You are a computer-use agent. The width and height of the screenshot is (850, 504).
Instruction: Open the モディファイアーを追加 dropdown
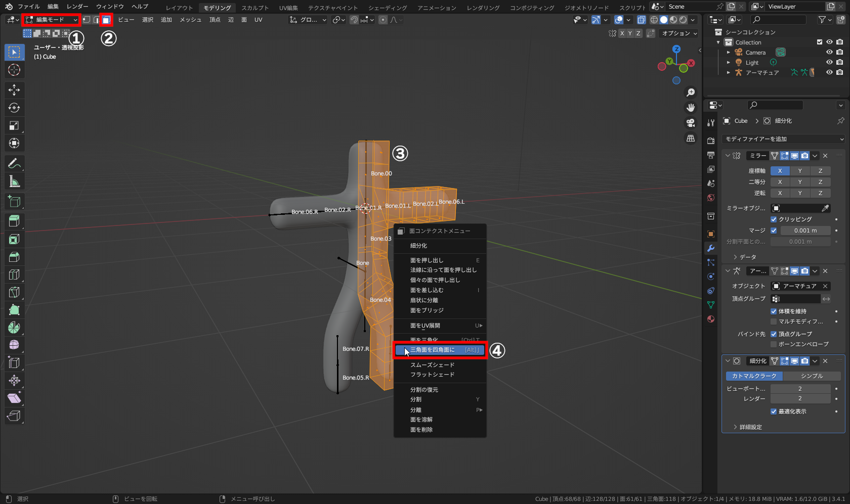[782, 139]
